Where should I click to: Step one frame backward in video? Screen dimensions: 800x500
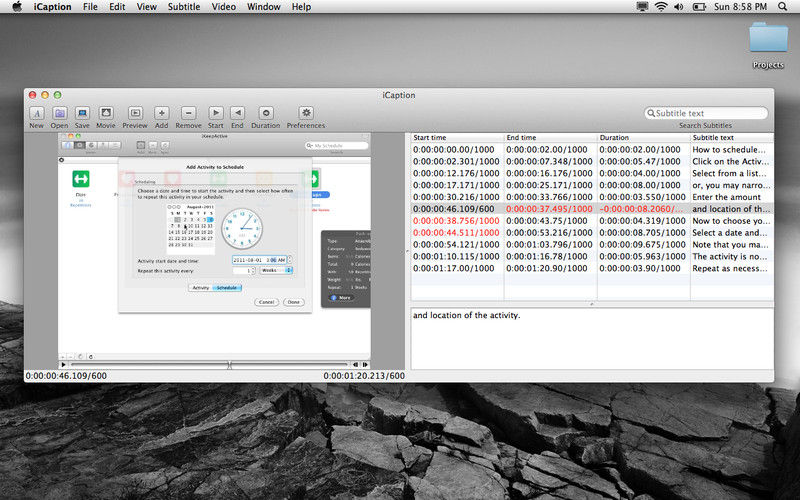coord(356,365)
